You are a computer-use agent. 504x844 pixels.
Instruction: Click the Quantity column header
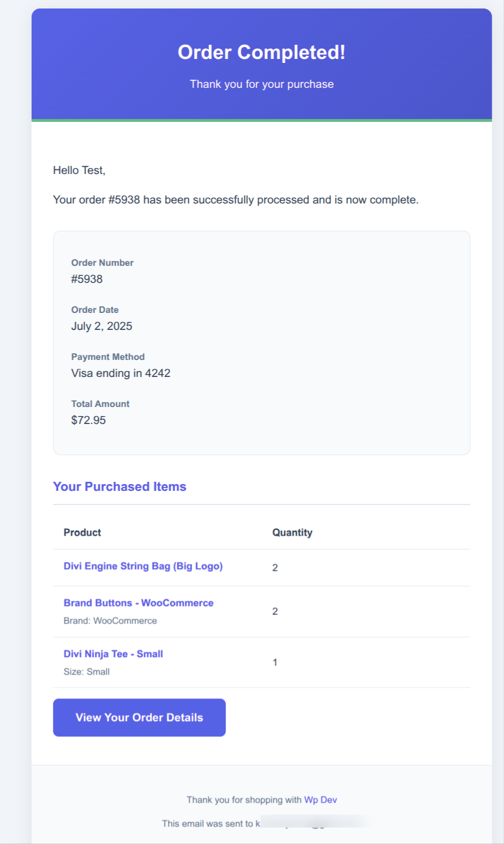[x=292, y=533]
